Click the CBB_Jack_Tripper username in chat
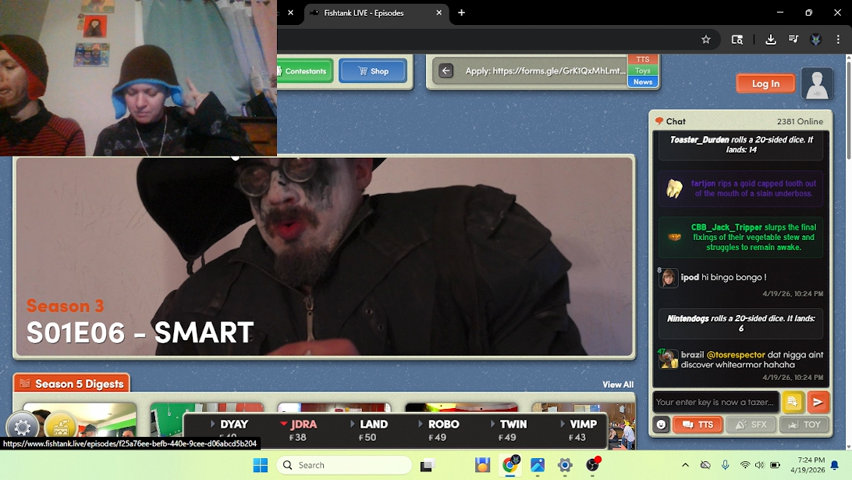This screenshot has width=852, height=480. pyautogui.click(x=724, y=227)
